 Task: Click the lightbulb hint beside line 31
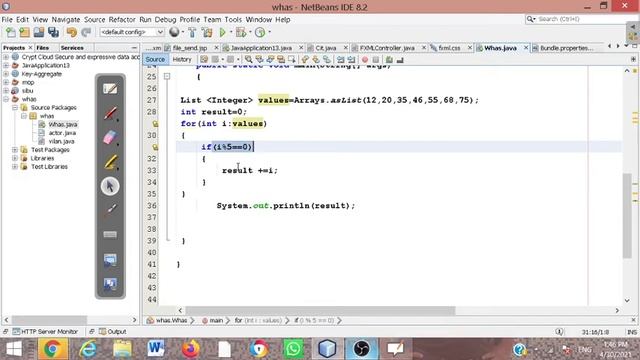(155, 147)
